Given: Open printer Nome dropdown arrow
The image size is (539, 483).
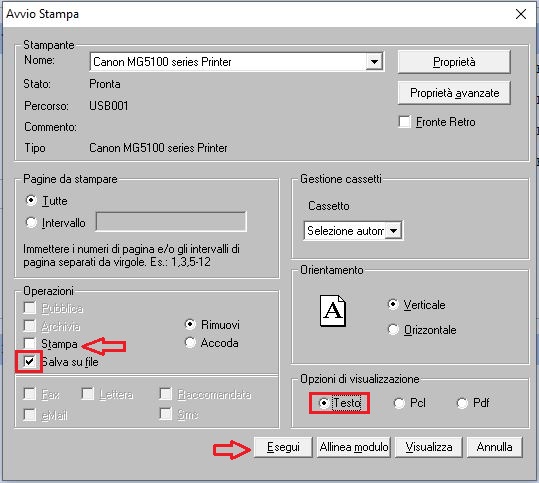Looking at the screenshot, I should 374,62.
